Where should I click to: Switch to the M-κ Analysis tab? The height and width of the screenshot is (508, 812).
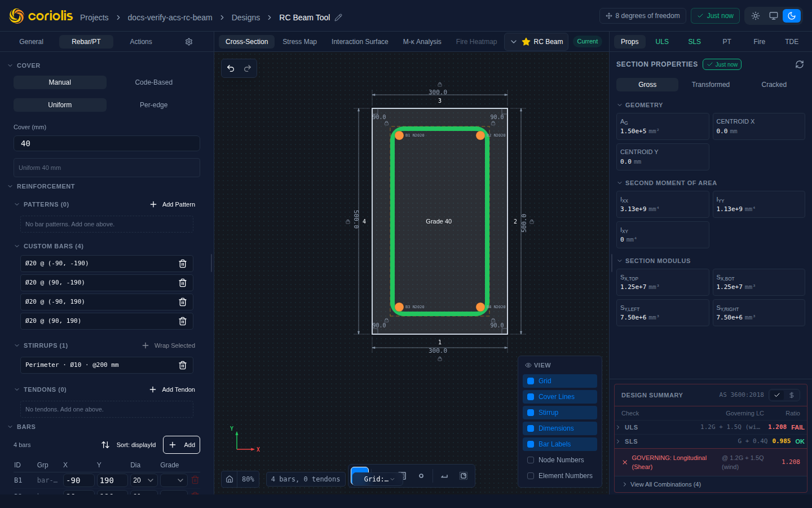coord(422,42)
